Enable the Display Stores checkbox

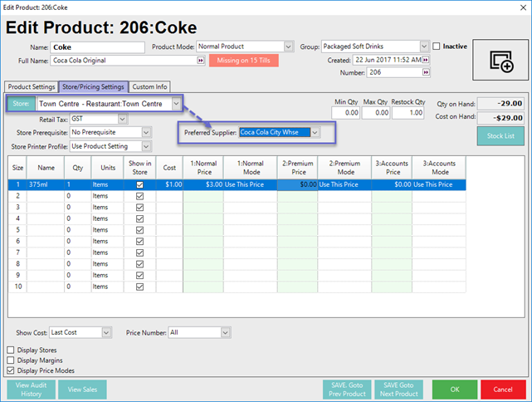(x=11, y=350)
